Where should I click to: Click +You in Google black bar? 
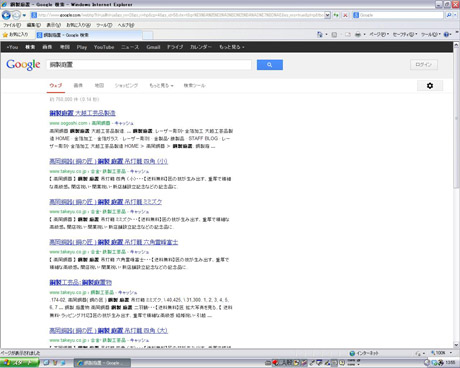point(12,47)
